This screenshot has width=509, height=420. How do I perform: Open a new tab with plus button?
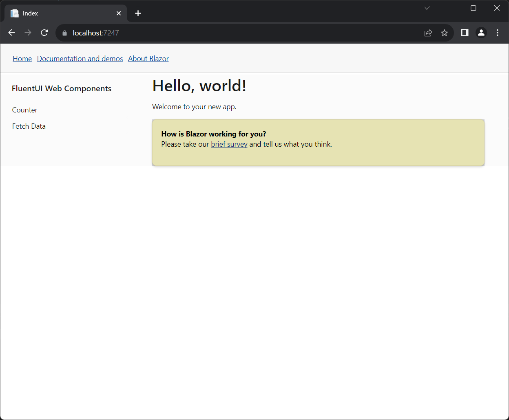(x=138, y=13)
